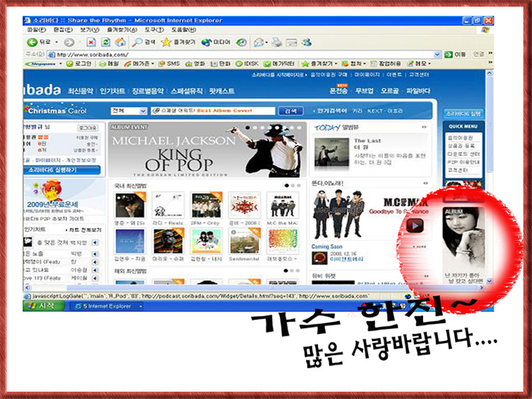
Task: Select third 국내 최신앨범 page dot
Action: click(299, 186)
